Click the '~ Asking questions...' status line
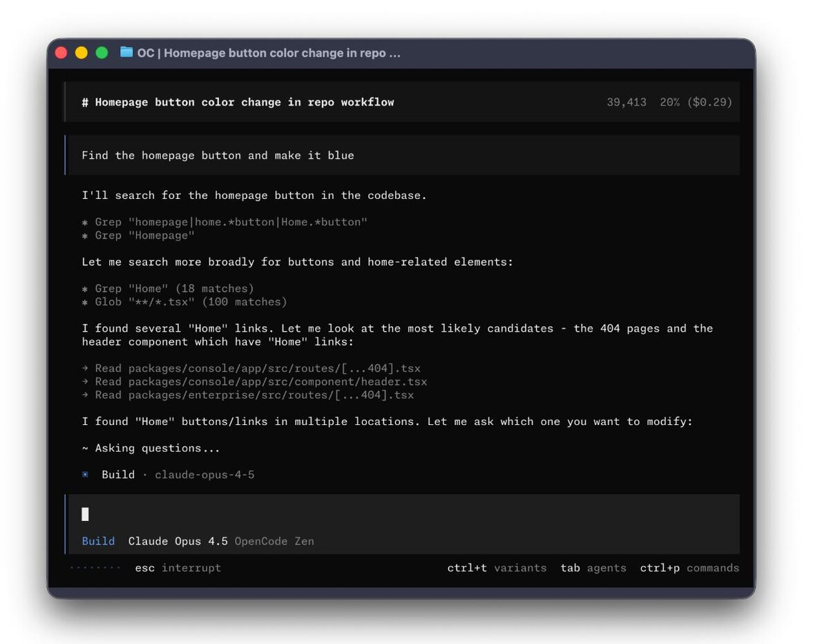 [151, 448]
